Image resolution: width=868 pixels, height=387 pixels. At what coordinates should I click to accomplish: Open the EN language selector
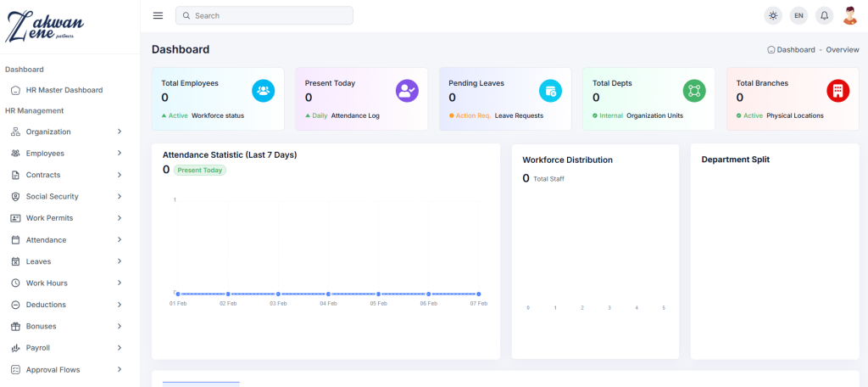coord(798,15)
